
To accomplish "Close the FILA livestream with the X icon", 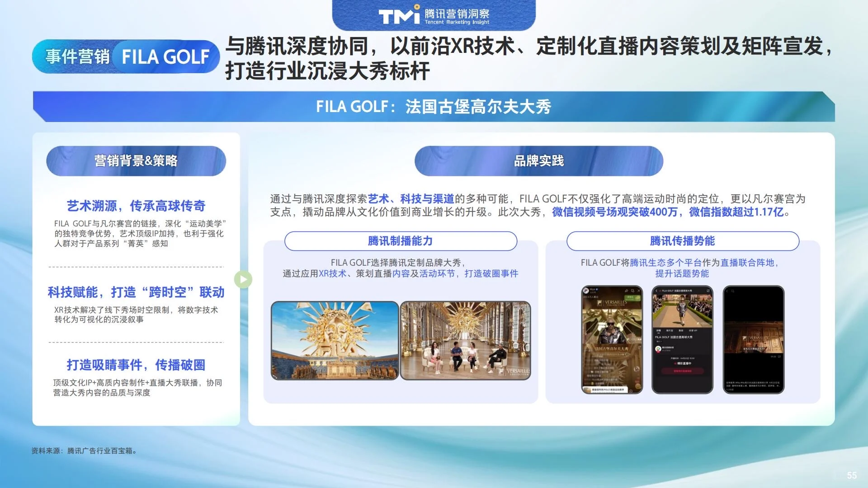I will click(639, 291).
